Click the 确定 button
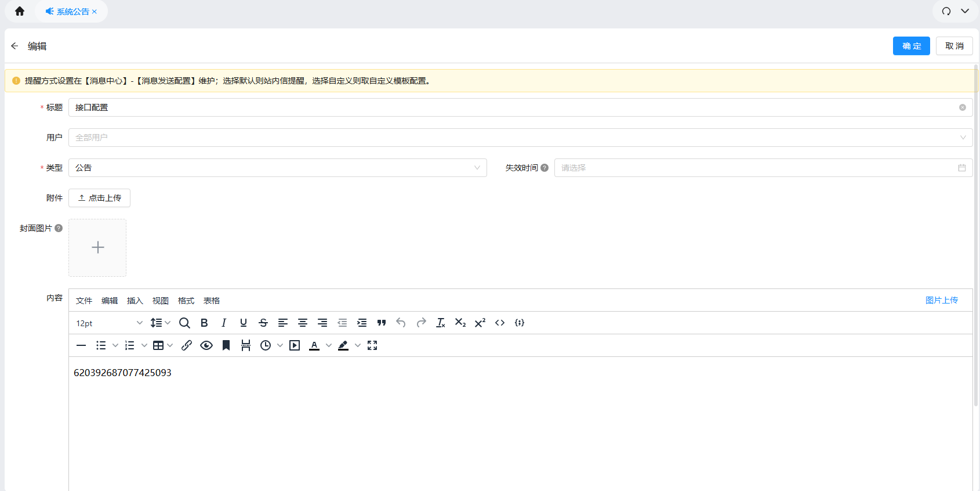980x491 pixels. (911, 46)
